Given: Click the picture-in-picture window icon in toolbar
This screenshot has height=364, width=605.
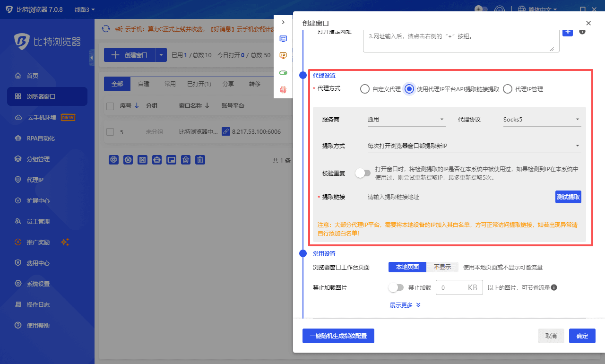Looking at the screenshot, I should coord(172,160).
